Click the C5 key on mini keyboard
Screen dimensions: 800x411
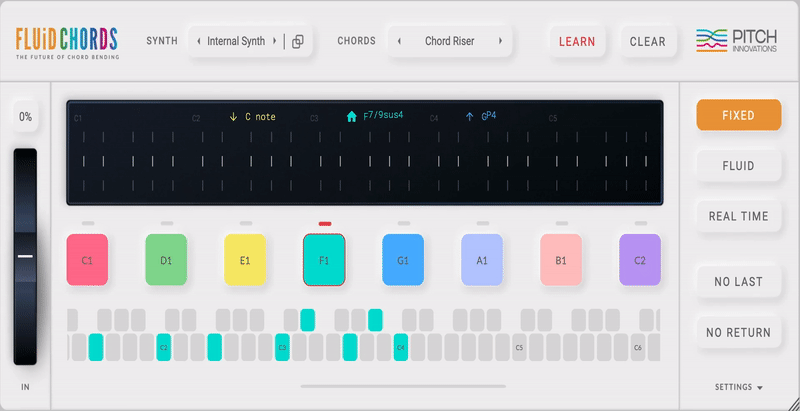tap(519, 347)
